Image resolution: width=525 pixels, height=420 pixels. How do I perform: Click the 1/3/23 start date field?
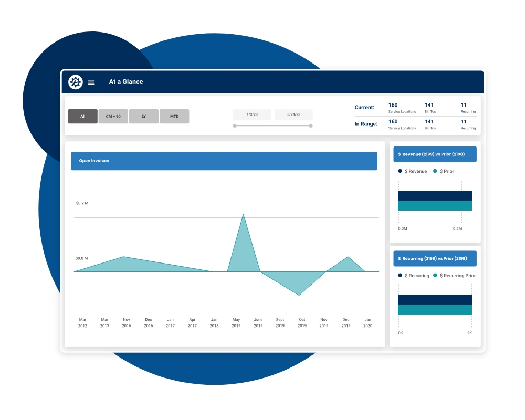click(x=252, y=114)
